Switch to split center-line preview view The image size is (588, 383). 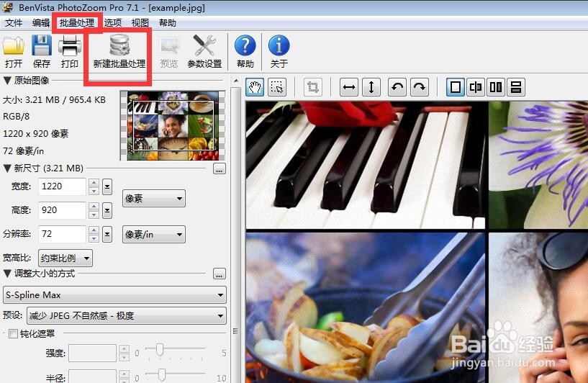click(476, 87)
